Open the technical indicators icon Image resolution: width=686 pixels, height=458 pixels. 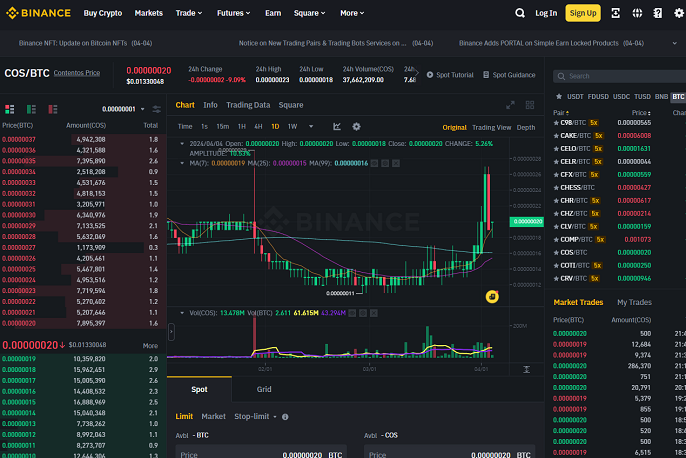pos(336,126)
